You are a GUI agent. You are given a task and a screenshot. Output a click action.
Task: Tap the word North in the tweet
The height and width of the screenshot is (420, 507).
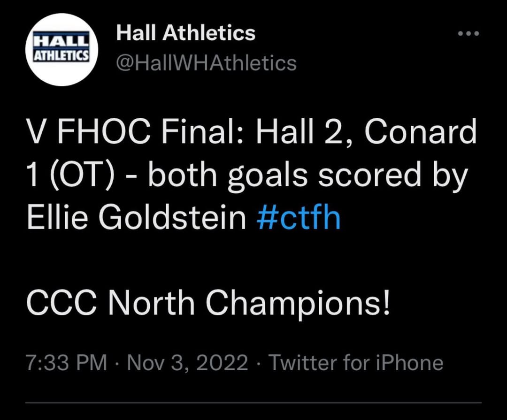point(151,303)
